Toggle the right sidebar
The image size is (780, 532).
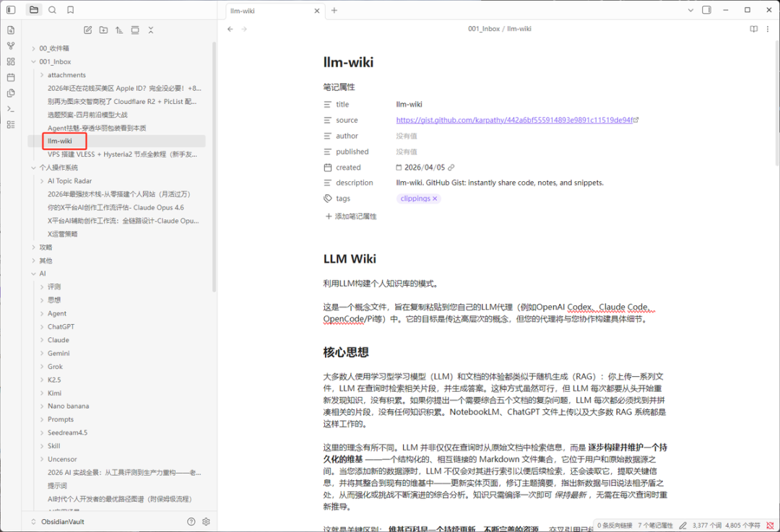point(706,10)
